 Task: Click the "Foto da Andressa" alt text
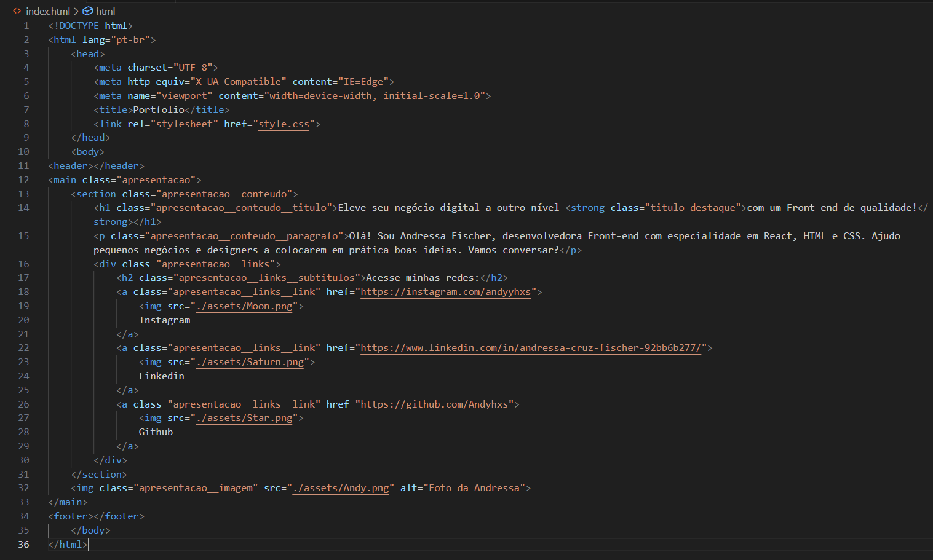coord(474,487)
